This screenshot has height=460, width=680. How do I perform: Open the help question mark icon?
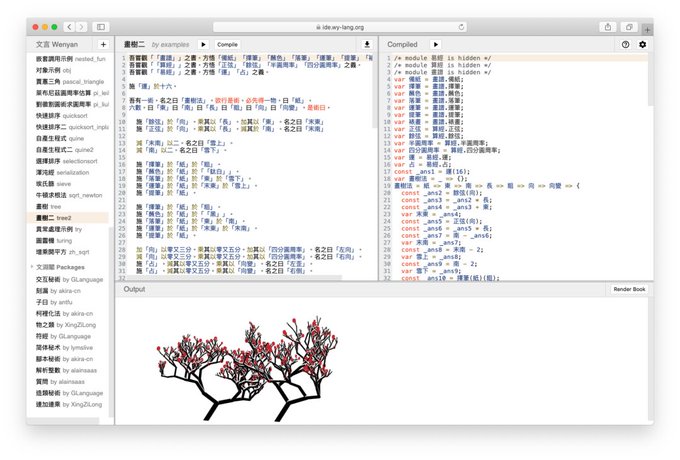625,44
